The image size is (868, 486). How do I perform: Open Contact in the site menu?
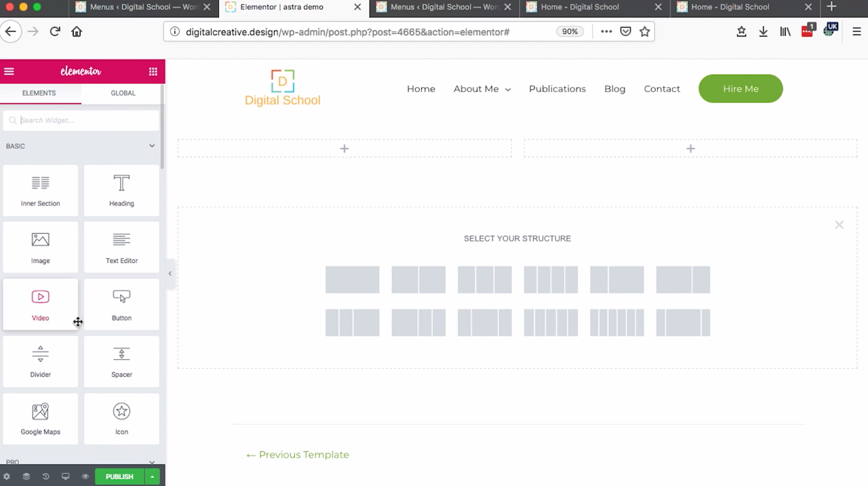(662, 89)
